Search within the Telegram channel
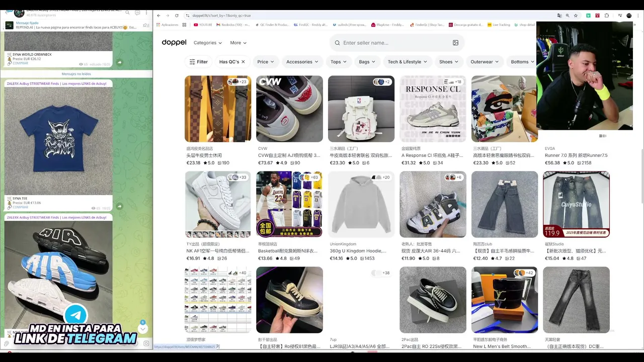The height and width of the screenshot is (362, 644). point(128,12)
